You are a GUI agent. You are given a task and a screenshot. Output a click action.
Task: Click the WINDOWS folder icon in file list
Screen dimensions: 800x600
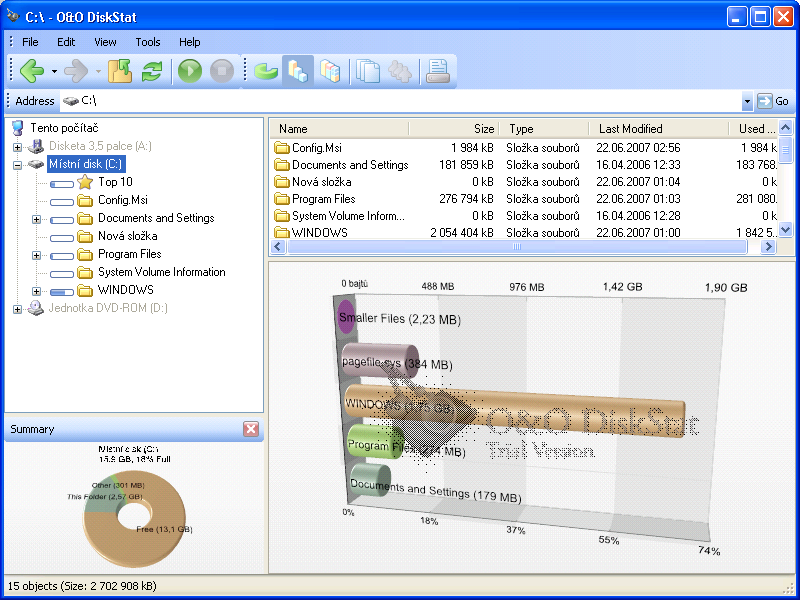(x=282, y=233)
